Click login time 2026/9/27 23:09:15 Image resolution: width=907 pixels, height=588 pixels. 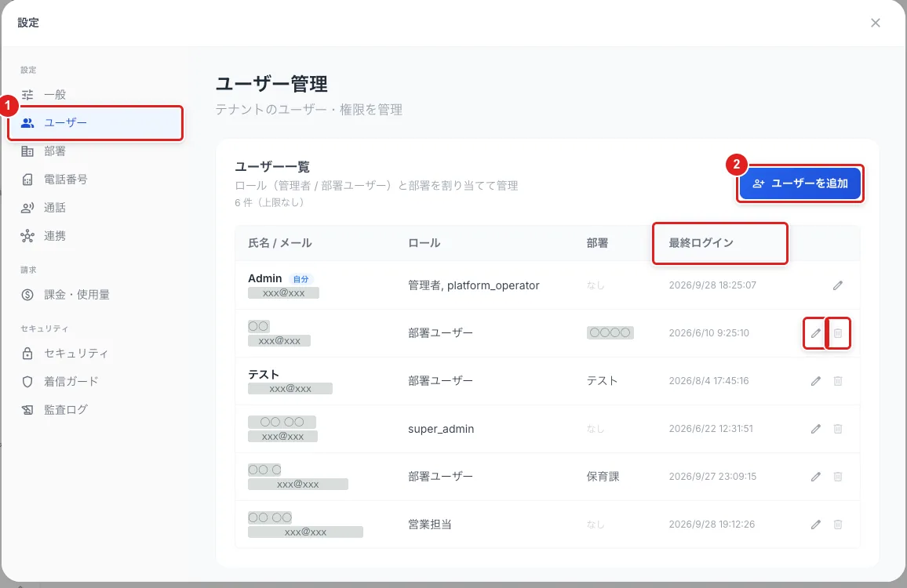(712, 477)
